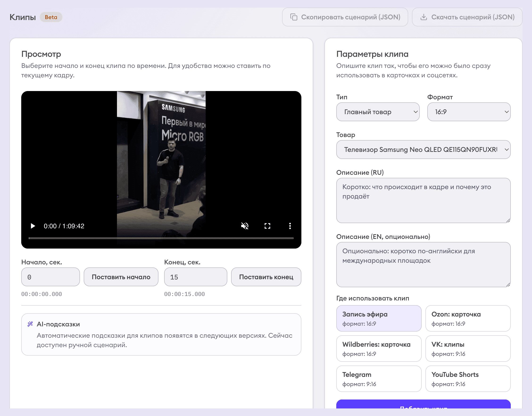Click the Beta badge next to Клипы
532x416 pixels.
click(51, 17)
